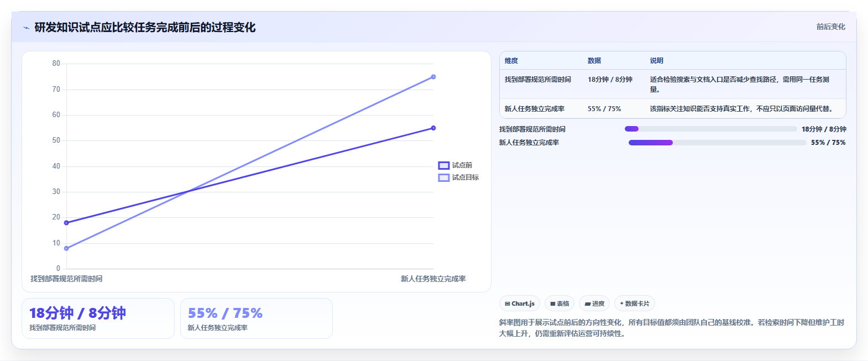The height and width of the screenshot is (361, 868).
Task: Click the 试点目标 data point at 8
Action: point(66,248)
